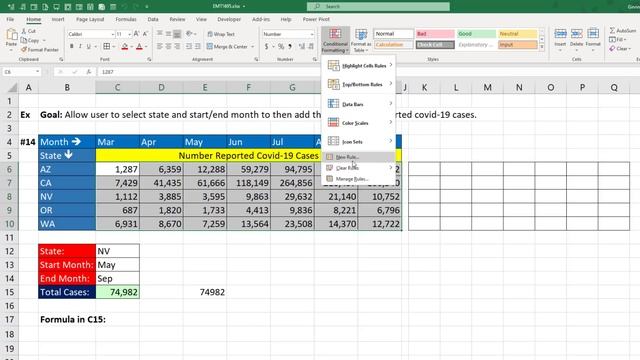Toggle Middle Align

[168, 34]
